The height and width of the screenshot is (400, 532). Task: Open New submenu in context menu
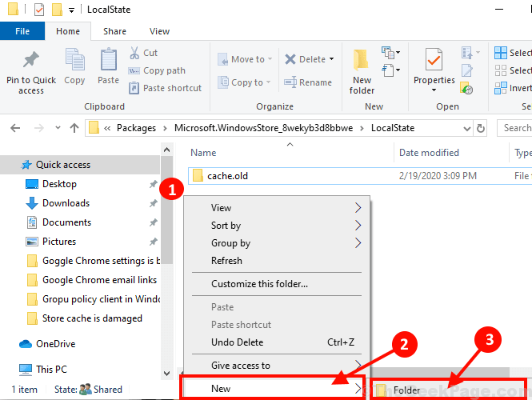[273, 388]
